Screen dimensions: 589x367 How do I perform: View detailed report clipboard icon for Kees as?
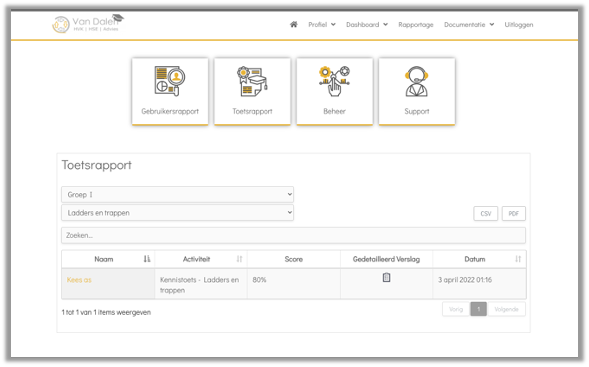point(386,278)
